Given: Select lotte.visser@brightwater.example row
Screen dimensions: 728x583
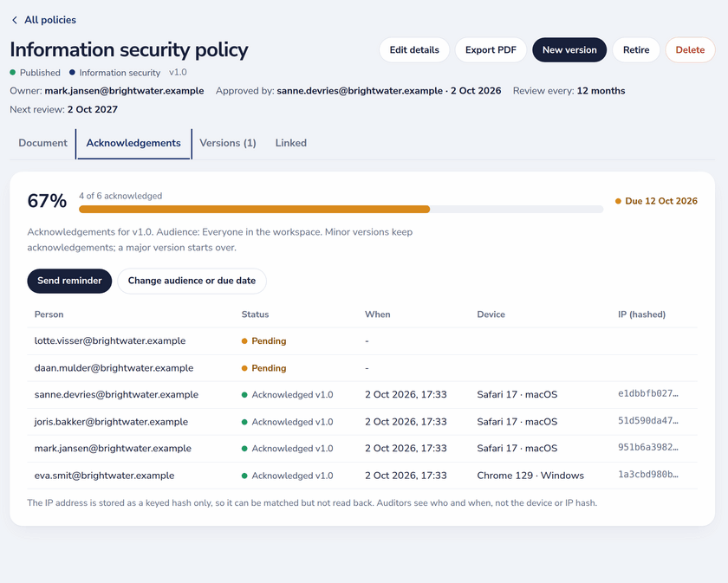Looking at the screenshot, I should click(x=362, y=341).
